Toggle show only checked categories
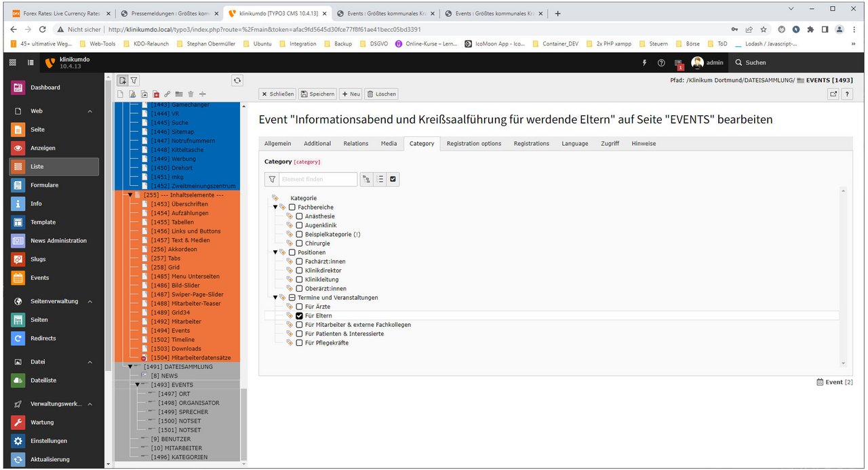 tap(393, 179)
